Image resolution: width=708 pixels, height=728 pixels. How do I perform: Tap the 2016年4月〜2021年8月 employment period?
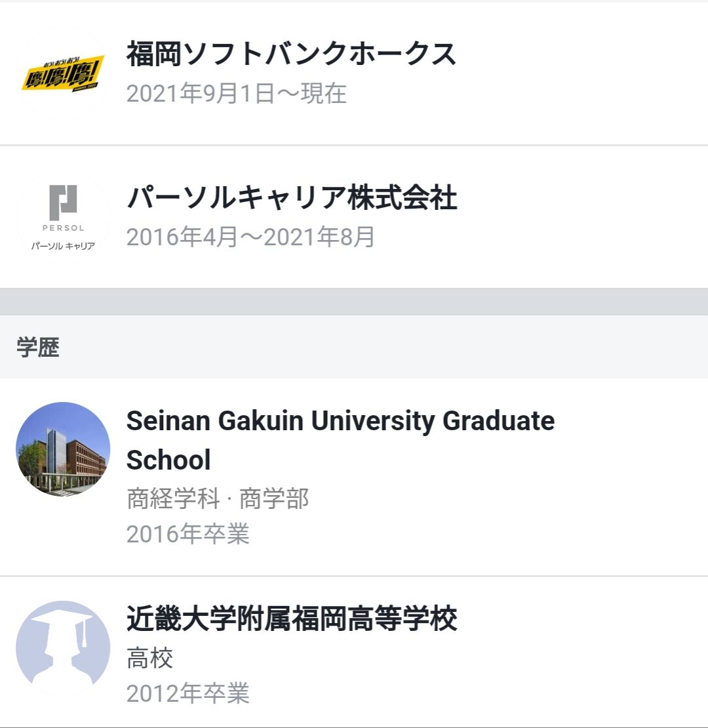(250, 237)
